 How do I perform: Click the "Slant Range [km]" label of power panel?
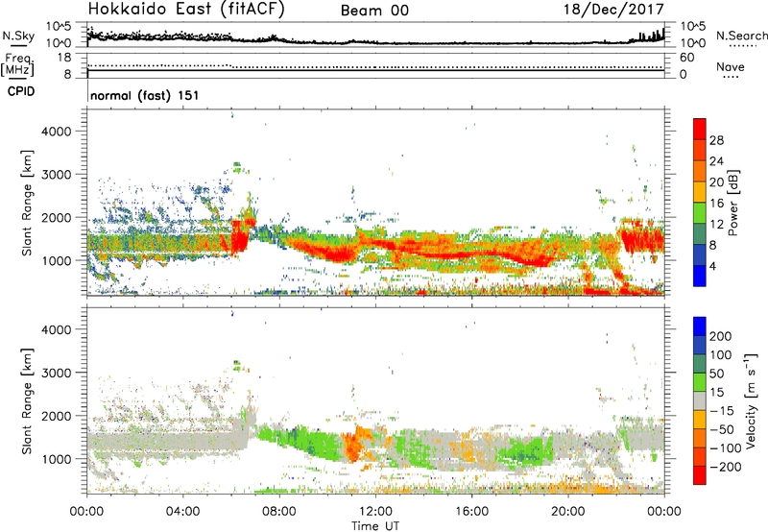(x=27, y=203)
